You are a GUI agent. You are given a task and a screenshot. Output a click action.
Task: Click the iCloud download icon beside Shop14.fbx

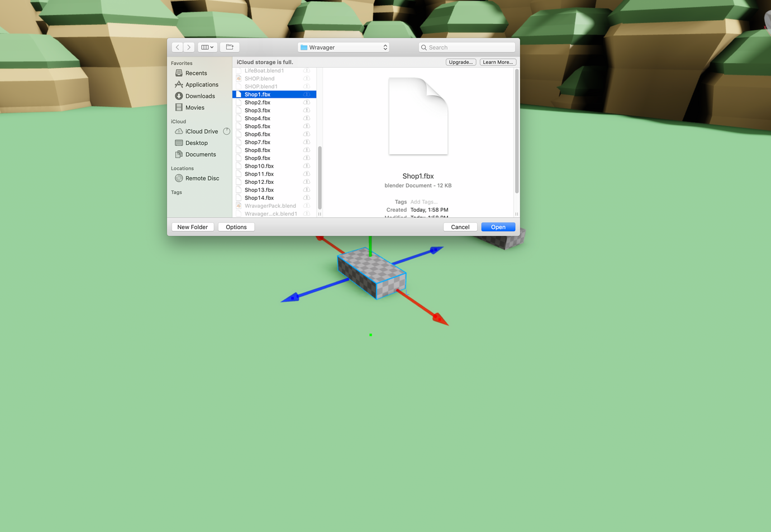pyautogui.click(x=307, y=198)
